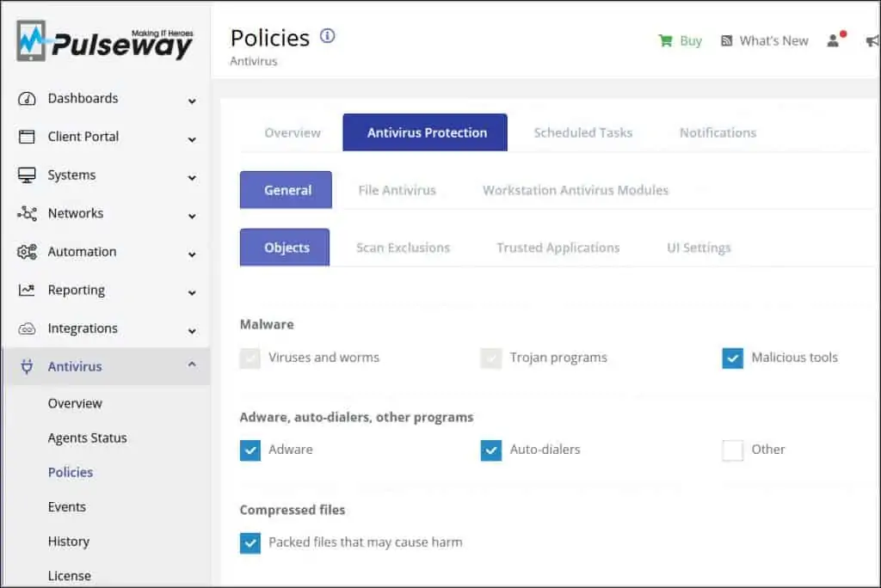Open Workstation Antivirus Modules sub-tab

click(576, 190)
